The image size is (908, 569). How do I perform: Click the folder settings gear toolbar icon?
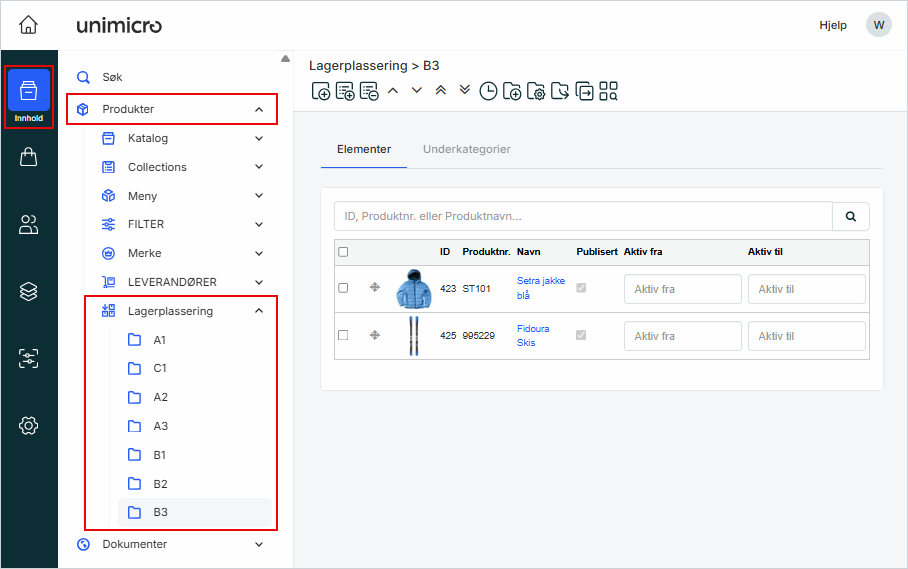click(x=536, y=92)
